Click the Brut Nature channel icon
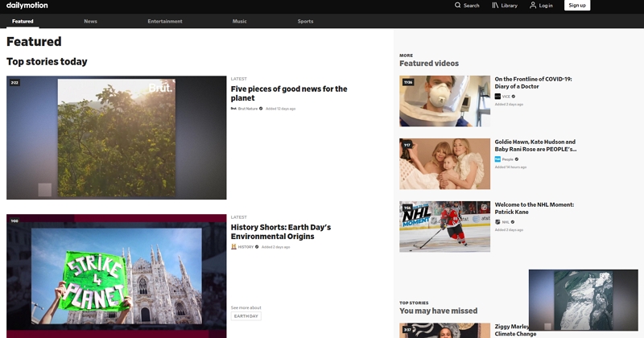The height and width of the screenshot is (338, 644). [x=233, y=109]
